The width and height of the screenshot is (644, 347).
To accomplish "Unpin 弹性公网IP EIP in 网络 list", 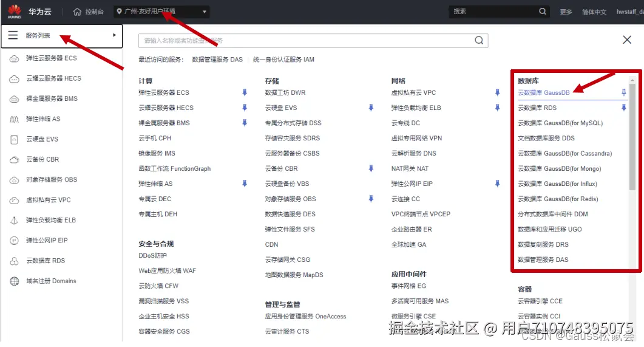I will click(497, 184).
